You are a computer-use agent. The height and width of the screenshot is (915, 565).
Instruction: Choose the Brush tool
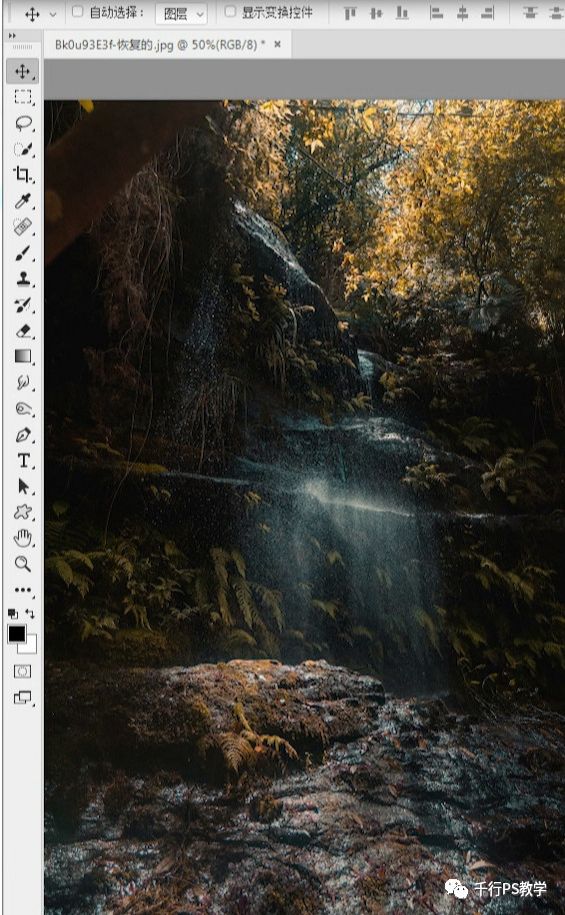tap(23, 253)
